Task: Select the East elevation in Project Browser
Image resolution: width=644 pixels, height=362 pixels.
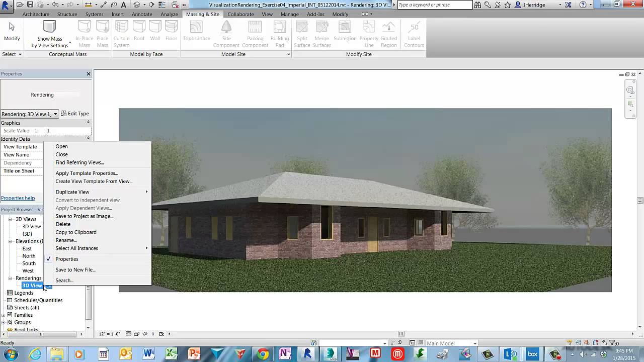Action: point(27,249)
